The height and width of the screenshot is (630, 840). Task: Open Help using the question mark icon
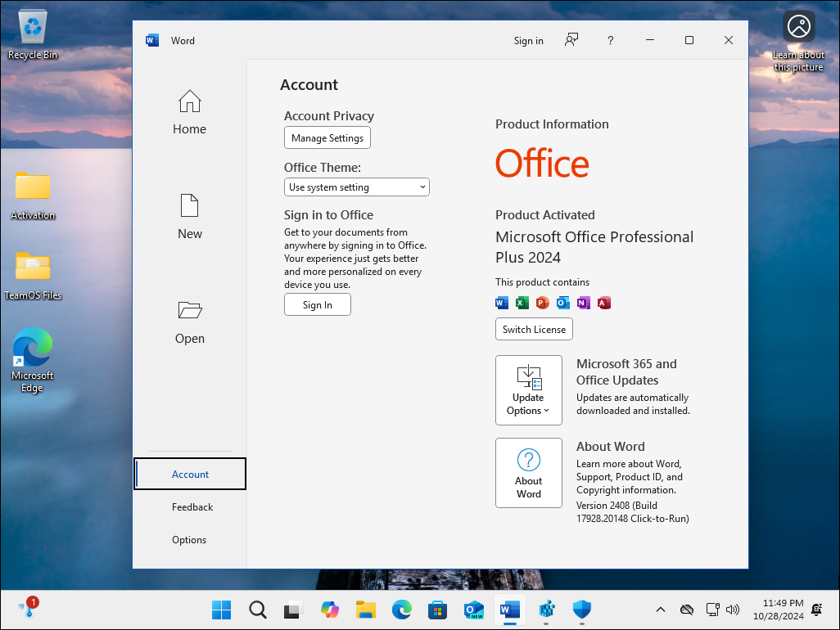click(x=611, y=40)
